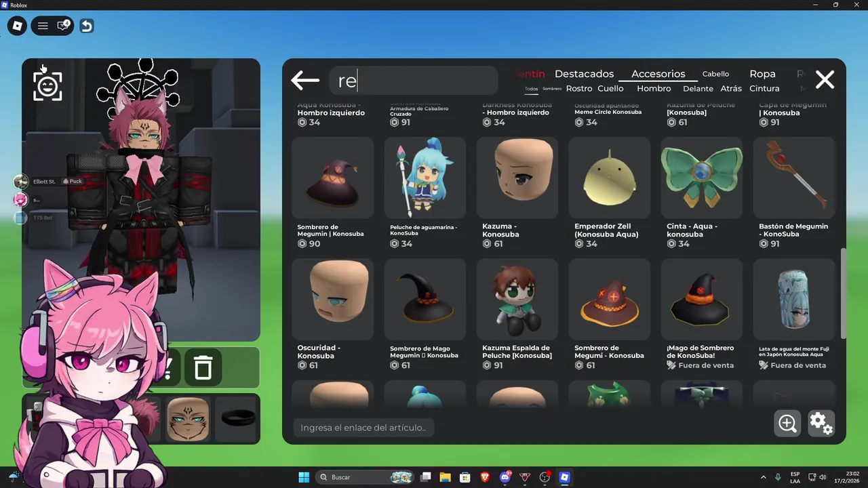
Task: Show hidden system tray icons
Action: (763, 477)
